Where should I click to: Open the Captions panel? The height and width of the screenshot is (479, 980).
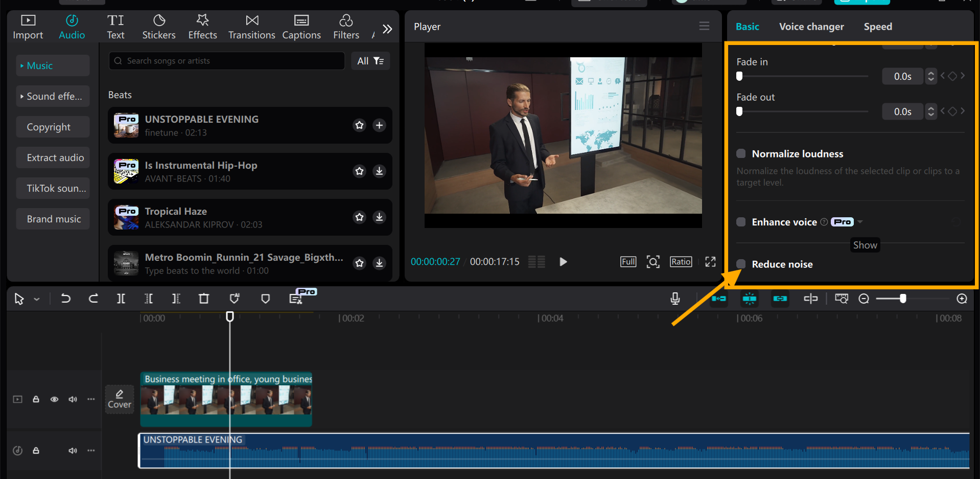point(301,26)
